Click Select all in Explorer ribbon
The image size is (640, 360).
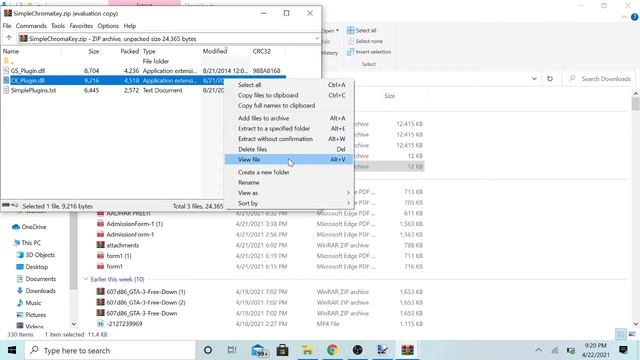pos(361,30)
